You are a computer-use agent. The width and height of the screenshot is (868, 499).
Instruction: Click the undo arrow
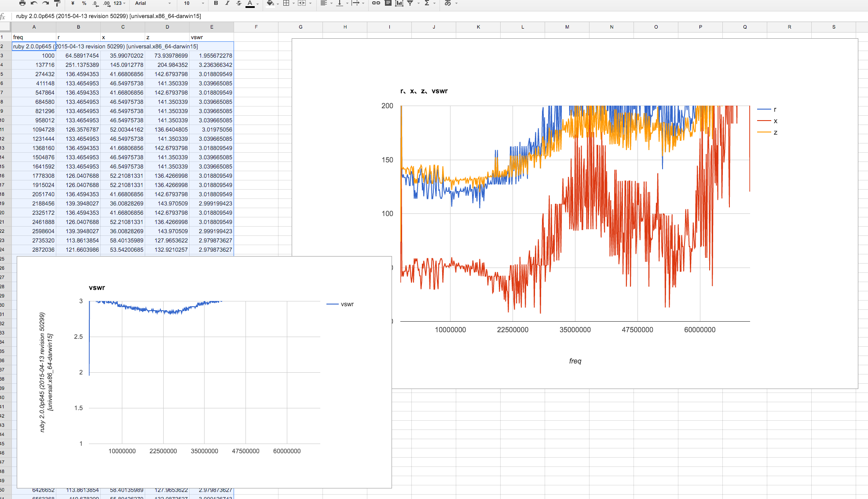[x=34, y=3]
